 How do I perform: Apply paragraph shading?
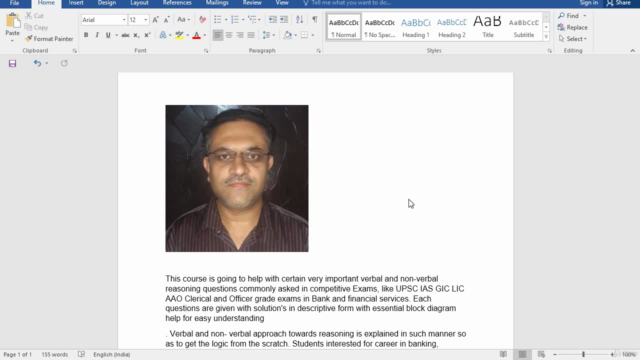[x=287, y=35]
